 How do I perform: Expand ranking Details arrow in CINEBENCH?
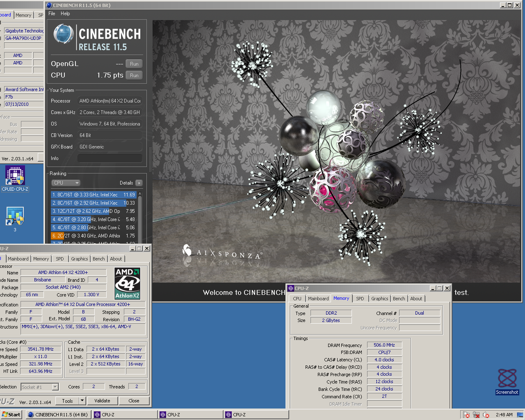pyautogui.click(x=139, y=183)
